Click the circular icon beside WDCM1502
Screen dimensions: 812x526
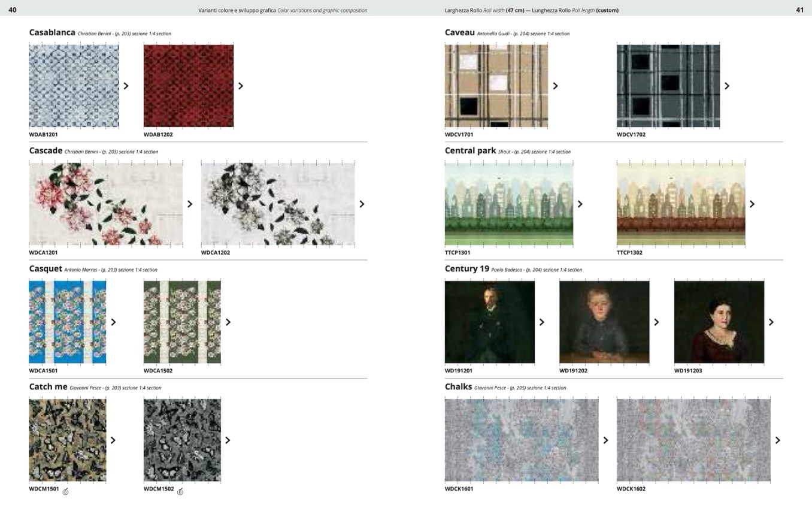pos(180,492)
